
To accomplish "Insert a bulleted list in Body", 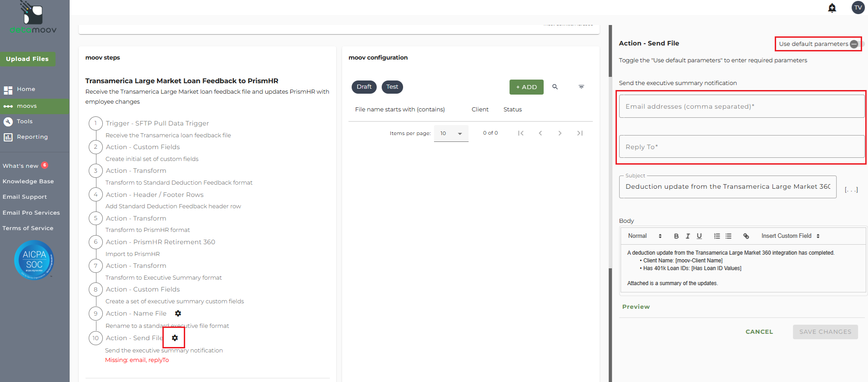I will tap(728, 236).
